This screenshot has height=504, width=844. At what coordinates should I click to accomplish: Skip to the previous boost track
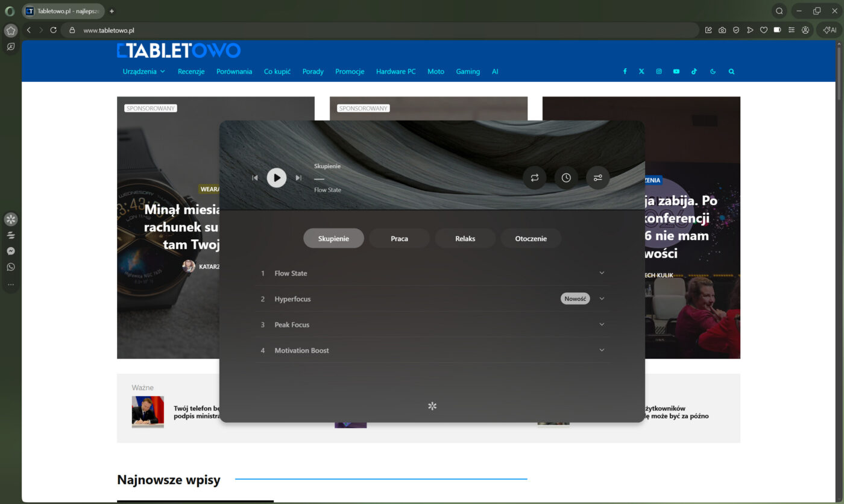coord(255,178)
